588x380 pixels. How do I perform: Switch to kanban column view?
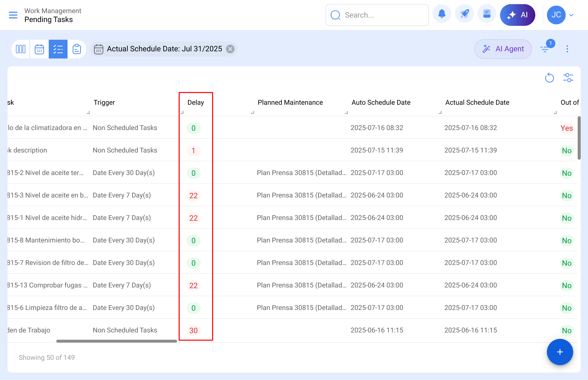coord(20,49)
